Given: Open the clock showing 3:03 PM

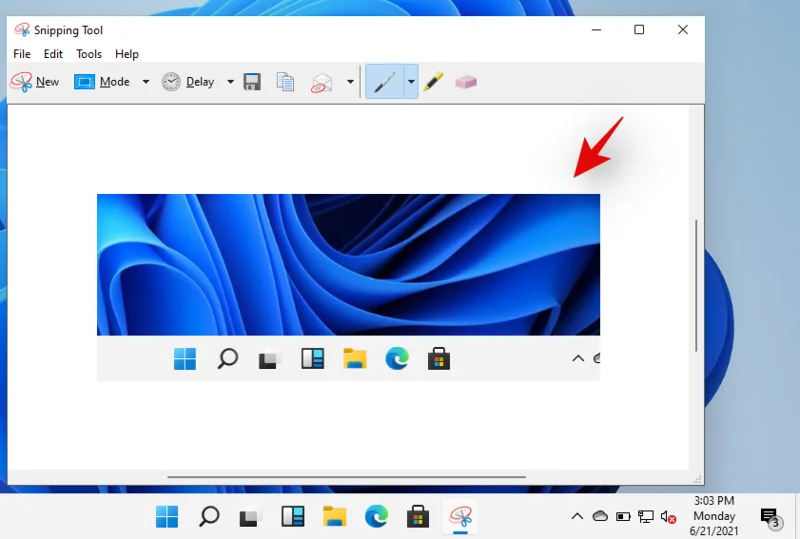Looking at the screenshot, I should 714,516.
